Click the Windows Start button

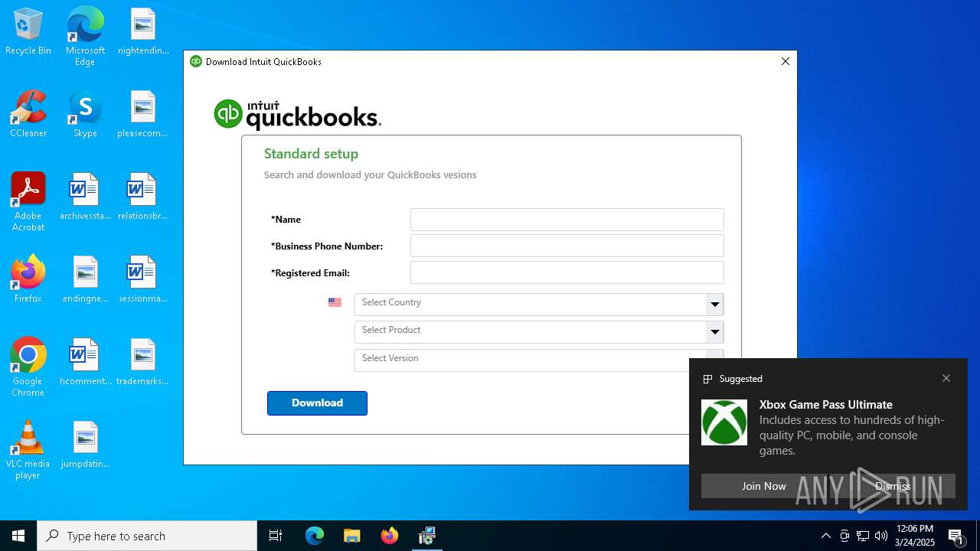pos(18,536)
